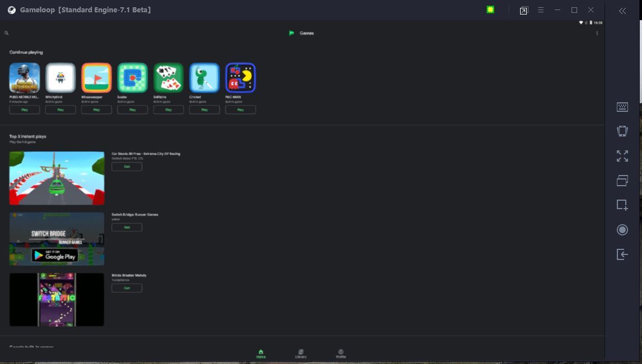The image size is (642, 364).
Task: Open the Gameloop hamburger menu
Action: (x=541, y=10)
